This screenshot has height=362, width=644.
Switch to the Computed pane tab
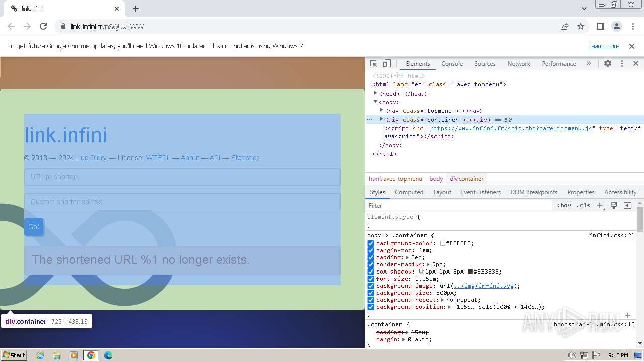(409, 192)
